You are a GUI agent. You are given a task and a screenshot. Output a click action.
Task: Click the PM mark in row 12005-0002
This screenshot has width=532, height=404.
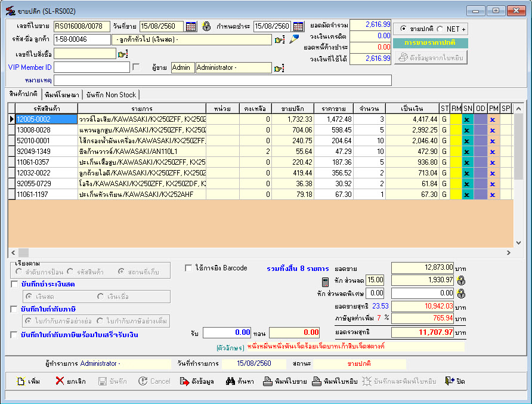coord(493,119)
